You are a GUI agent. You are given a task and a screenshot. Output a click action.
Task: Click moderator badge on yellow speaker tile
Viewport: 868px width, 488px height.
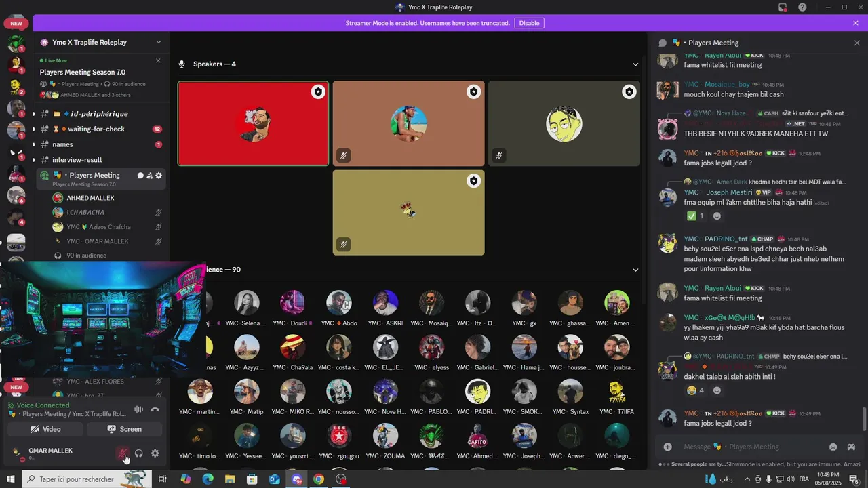473,181
